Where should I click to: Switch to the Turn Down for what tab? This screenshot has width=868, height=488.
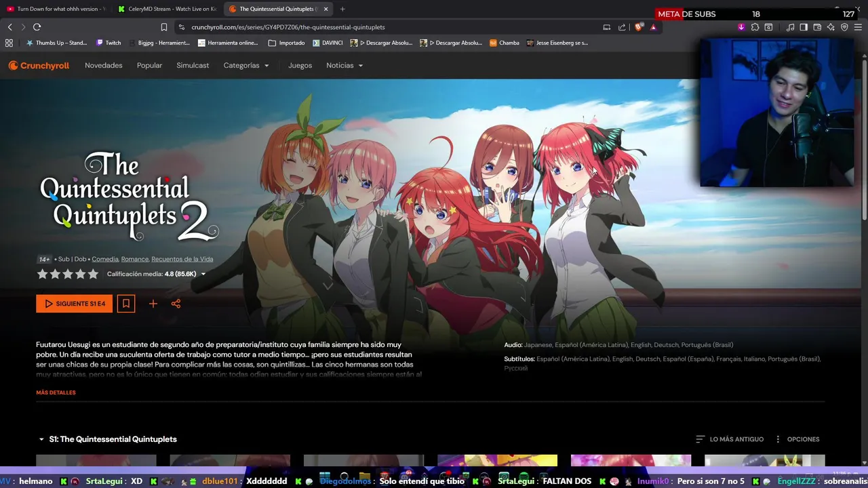56,9
